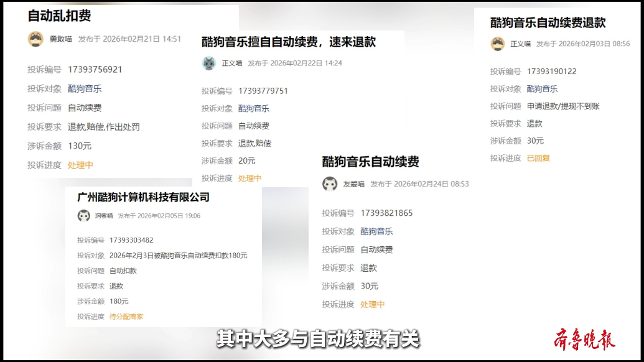This screenshot has width=644, height=362.
Task: Open 酷狗音乐 link in 友爱喵's complaint
Action: point(377,231)
